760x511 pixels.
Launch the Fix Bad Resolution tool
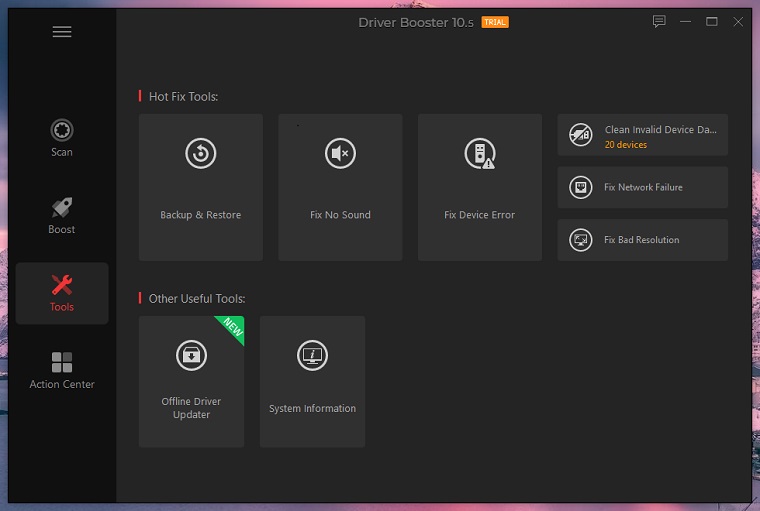click(643, 240)
